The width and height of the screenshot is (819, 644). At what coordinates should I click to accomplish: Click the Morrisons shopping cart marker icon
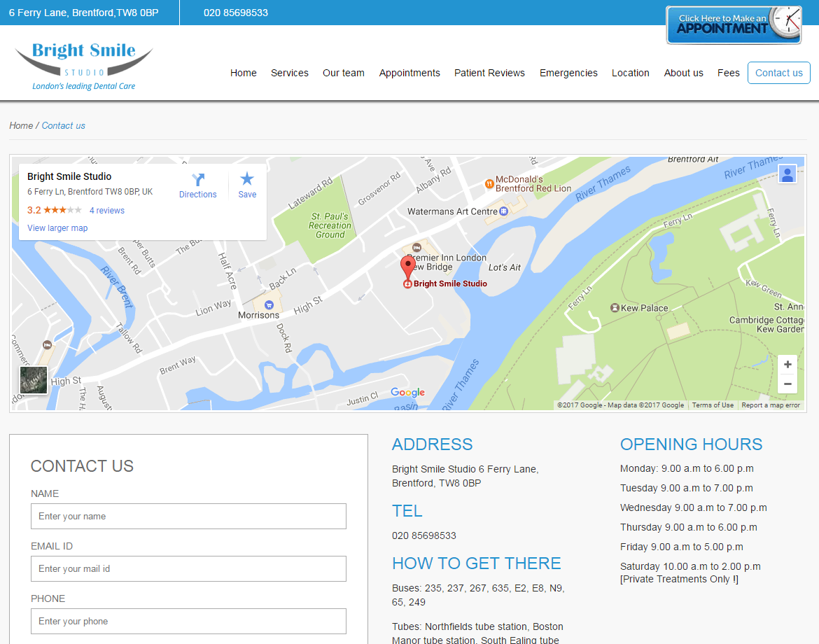tap(269, 305)
